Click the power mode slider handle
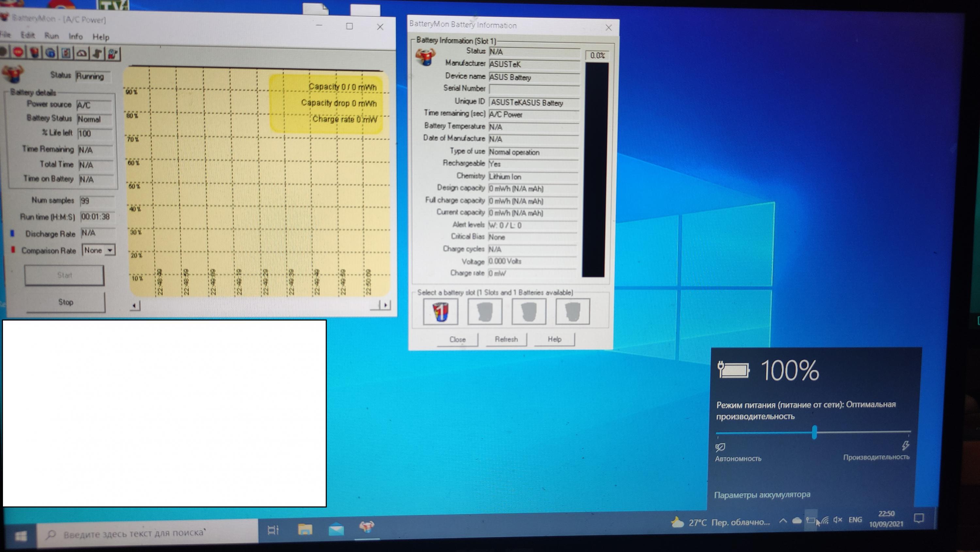This screenshot has width=980, height=552. point(814,432)
